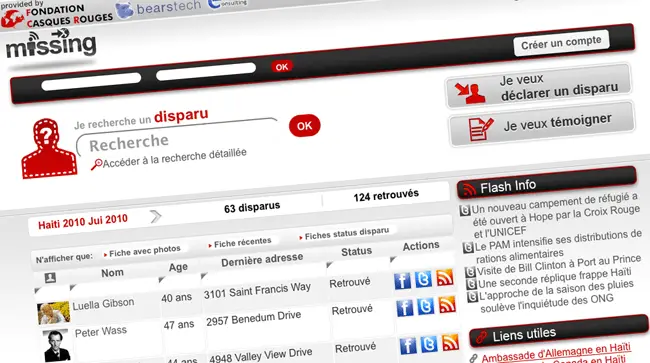Read the Visite de Bill Clinton news item
Screen dimensions: 650x363
tap(559, 265)
